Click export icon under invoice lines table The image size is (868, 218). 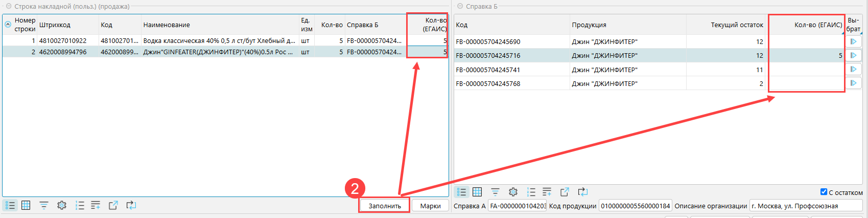113,205
